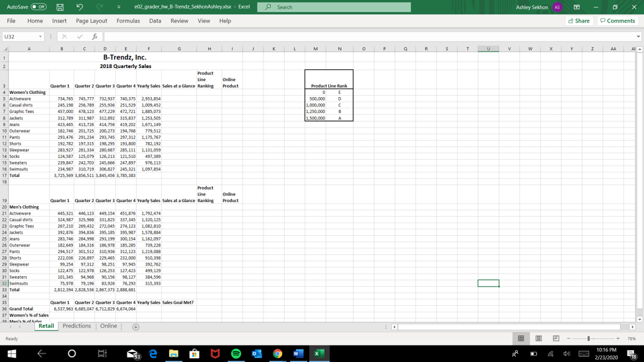Click in the Search box

click(334, 7)
